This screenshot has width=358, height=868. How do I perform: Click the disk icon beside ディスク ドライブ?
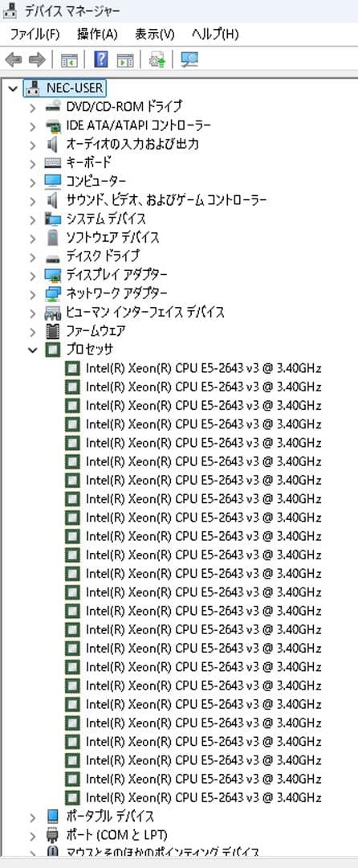[53, 257]
